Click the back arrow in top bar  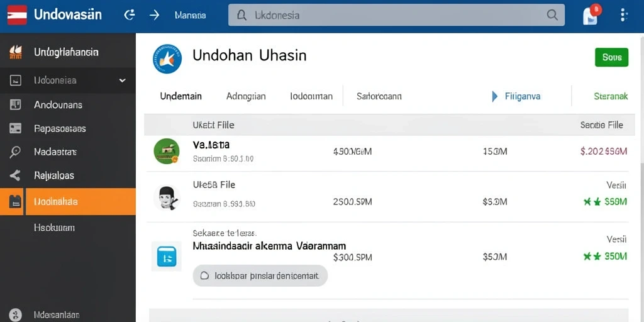130,15
